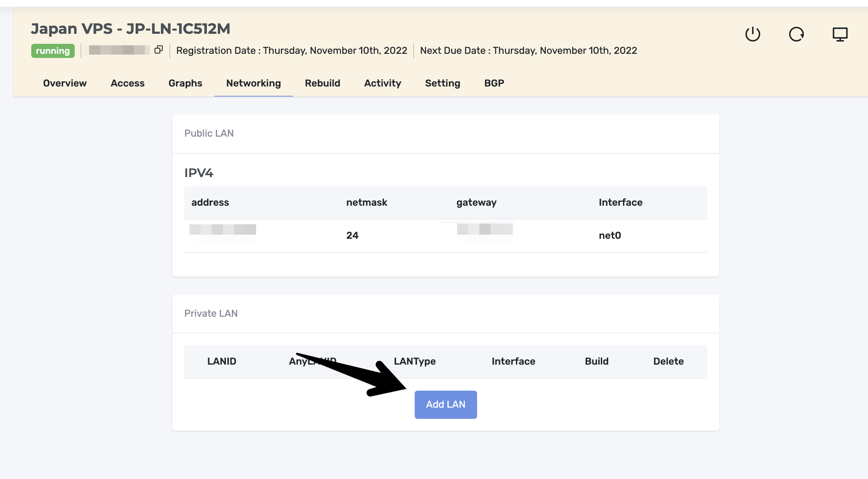Click the netmask value 24
Viewport: 868px width, 479px height.
352,235
